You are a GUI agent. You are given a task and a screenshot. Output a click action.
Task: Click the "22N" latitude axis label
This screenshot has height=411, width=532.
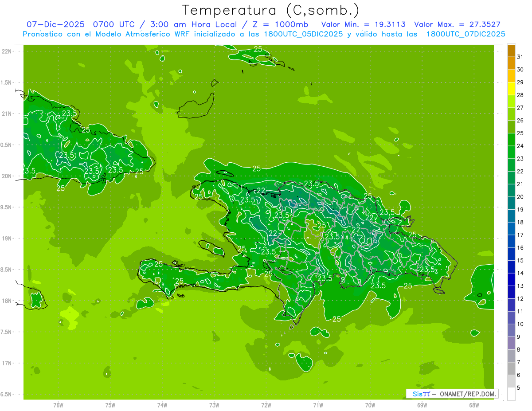7,51
